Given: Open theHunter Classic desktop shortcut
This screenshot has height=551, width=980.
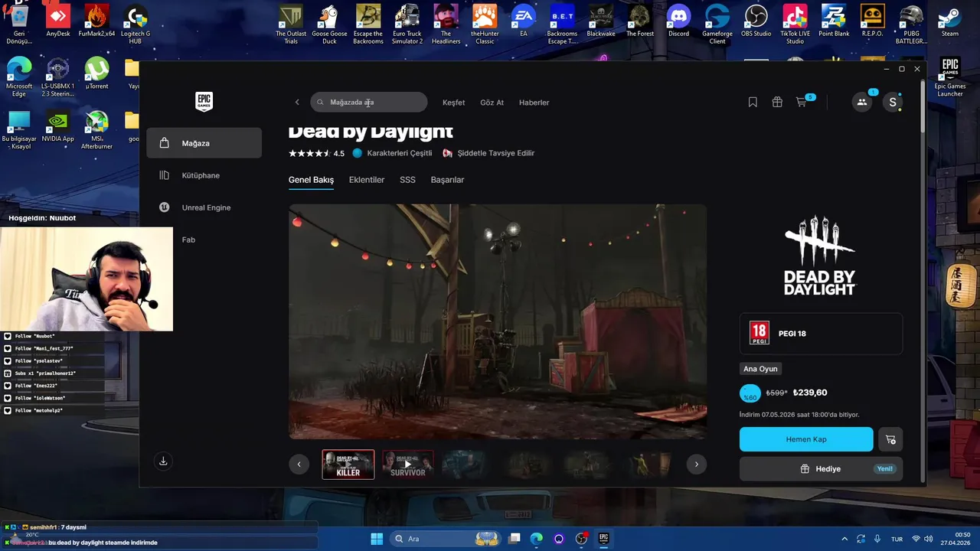Looking at the screenshot, I should coord(485,24).
